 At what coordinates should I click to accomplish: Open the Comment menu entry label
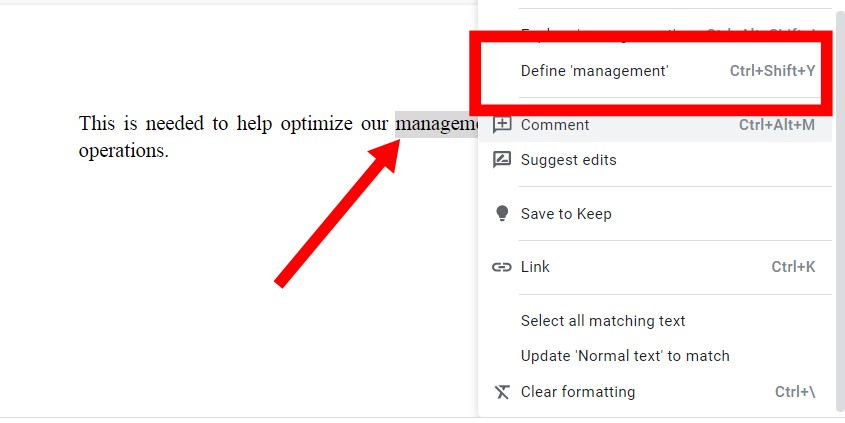click(x=555, y=125)
